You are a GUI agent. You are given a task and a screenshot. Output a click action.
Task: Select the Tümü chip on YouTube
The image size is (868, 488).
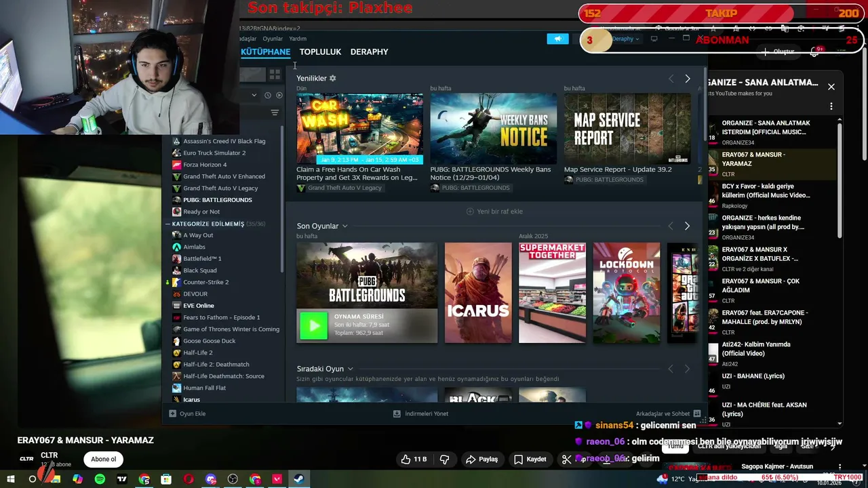(x=675, y=446)
